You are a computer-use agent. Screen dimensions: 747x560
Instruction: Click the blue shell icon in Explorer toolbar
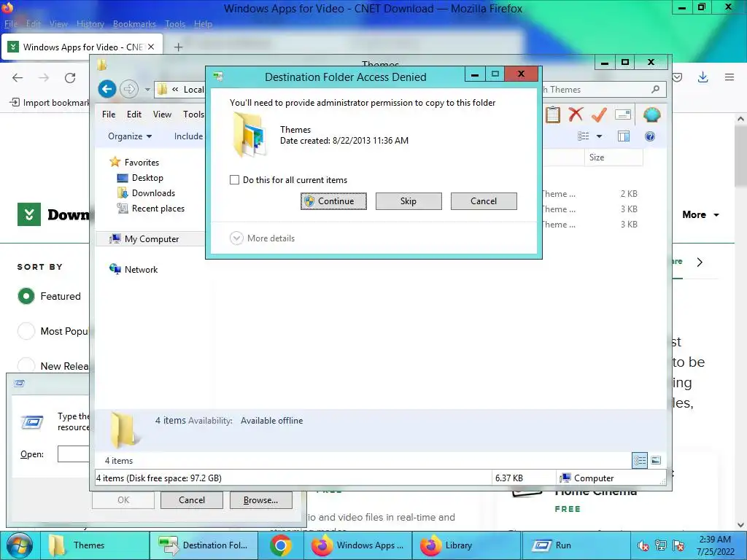[x=651, y=114]
